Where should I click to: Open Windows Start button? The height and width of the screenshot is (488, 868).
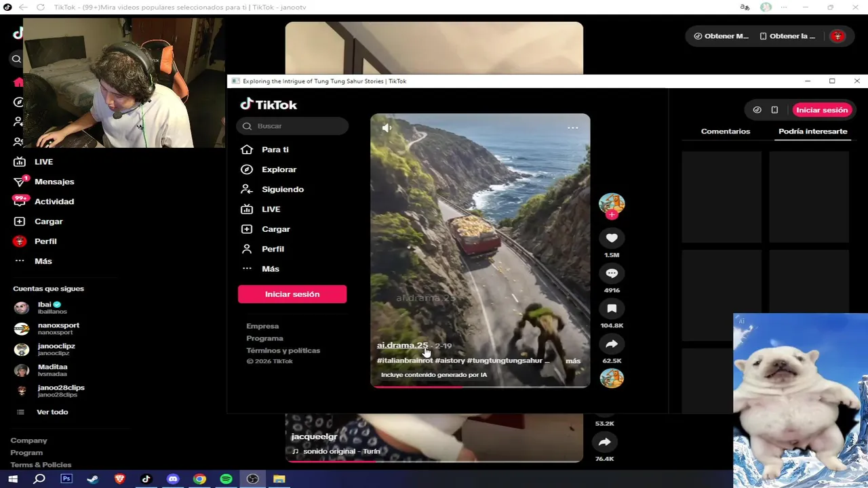tap(12, 479)
